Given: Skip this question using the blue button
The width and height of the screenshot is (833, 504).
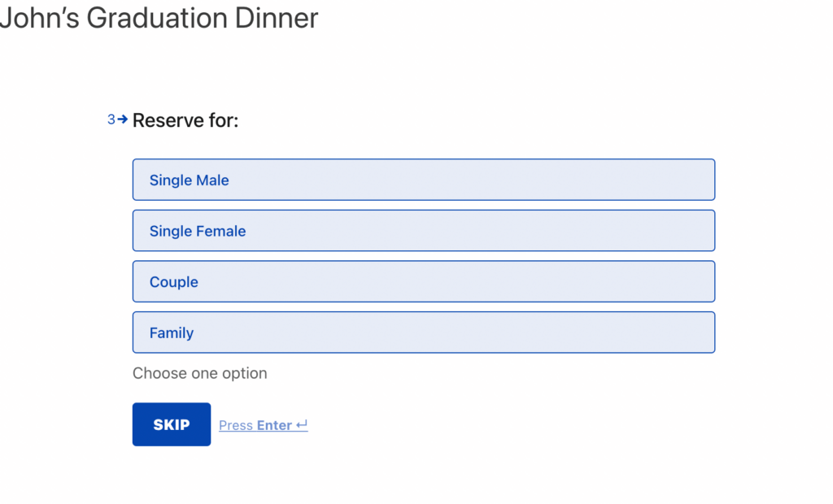Looking at the screenshot, I should 171,424.
